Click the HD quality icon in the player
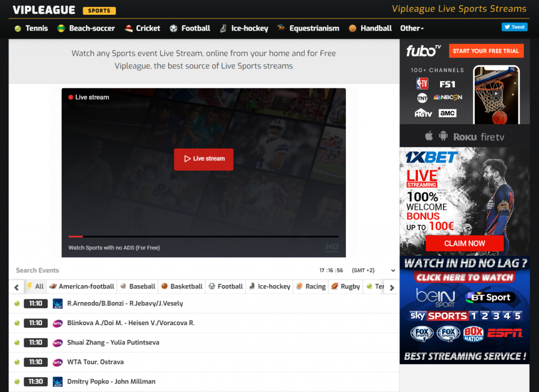This screenshot has height=392, width=539. (x=332, y=247)
